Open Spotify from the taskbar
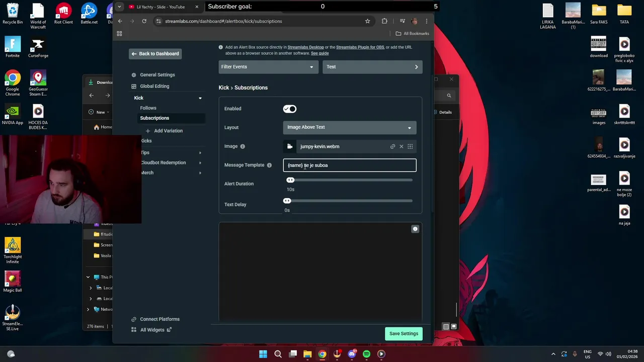Image resolution: width=644 pixels, height=362 pixels. [x=366, y=354]
